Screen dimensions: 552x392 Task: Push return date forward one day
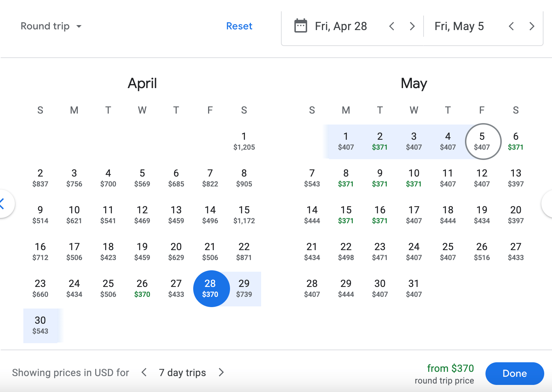point(531,26)
